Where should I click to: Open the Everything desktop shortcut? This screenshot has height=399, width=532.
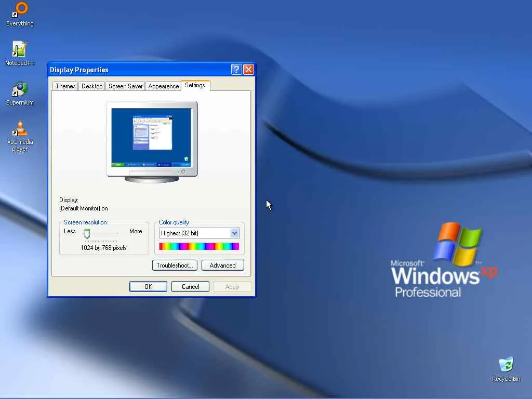(20, 14)
